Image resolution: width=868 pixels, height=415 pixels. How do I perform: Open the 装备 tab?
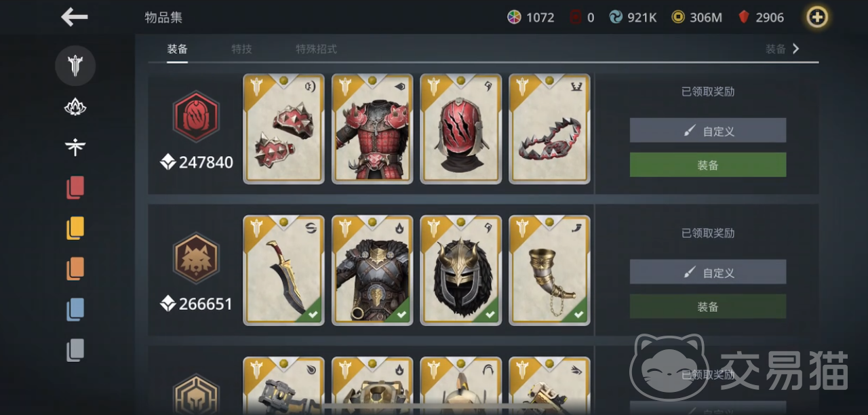(x=177, y=49)
